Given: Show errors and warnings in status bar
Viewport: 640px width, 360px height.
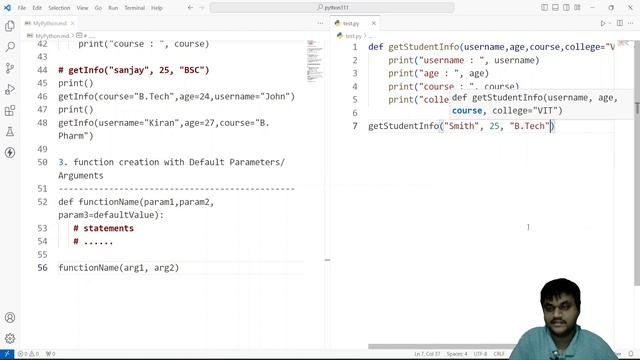Looking at the screenshot, I should pos(28,354).
